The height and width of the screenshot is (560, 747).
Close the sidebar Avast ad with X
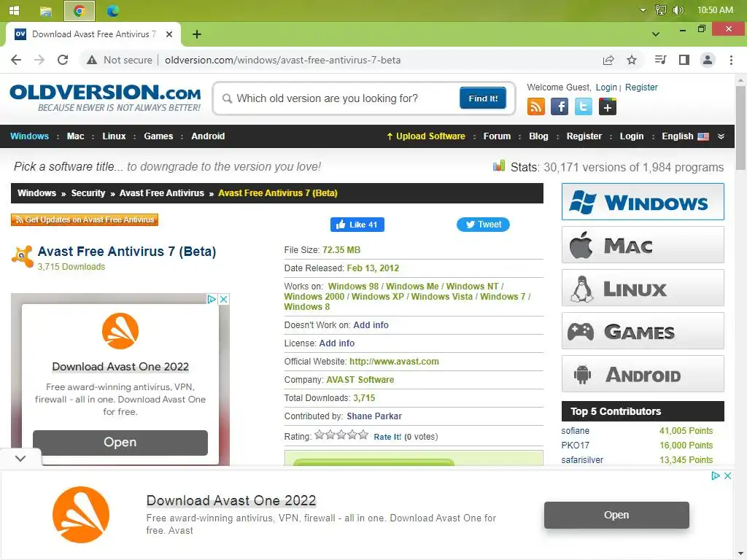click(x=223, y=299)
